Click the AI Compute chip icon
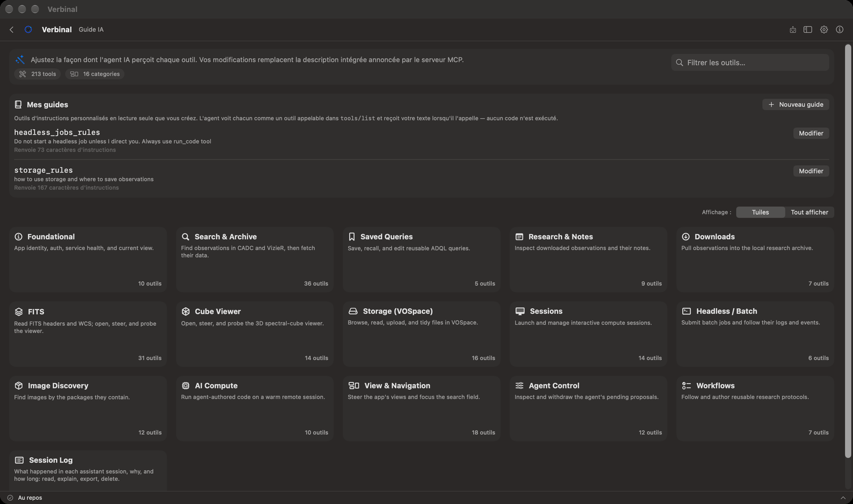The image size is (853, 504). [x=186, y=386]
